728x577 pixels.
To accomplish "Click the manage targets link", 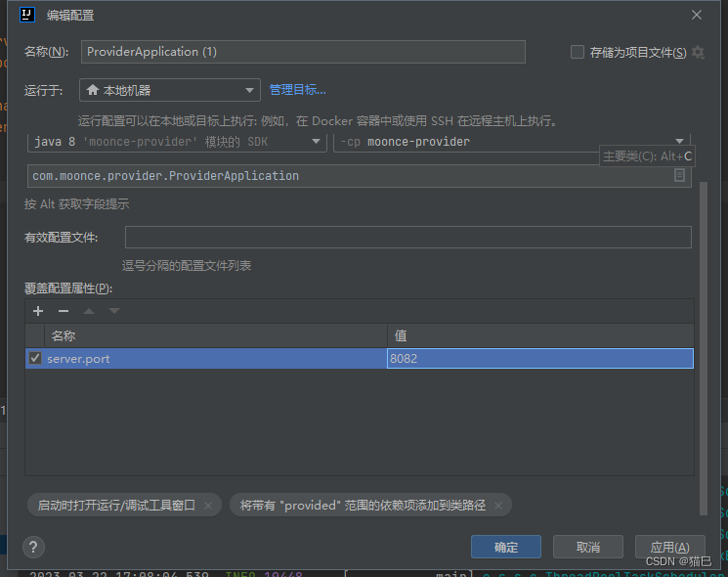I will point(297,90).
